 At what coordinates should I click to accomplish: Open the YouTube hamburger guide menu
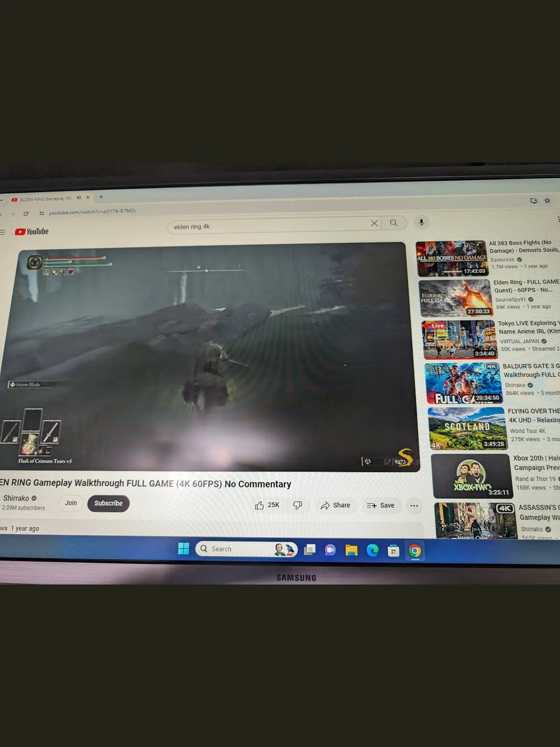tap(3, 232)
